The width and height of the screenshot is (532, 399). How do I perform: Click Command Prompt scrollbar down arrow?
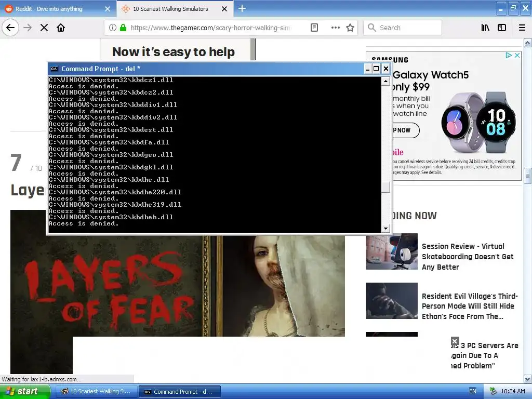coord(385,229)
